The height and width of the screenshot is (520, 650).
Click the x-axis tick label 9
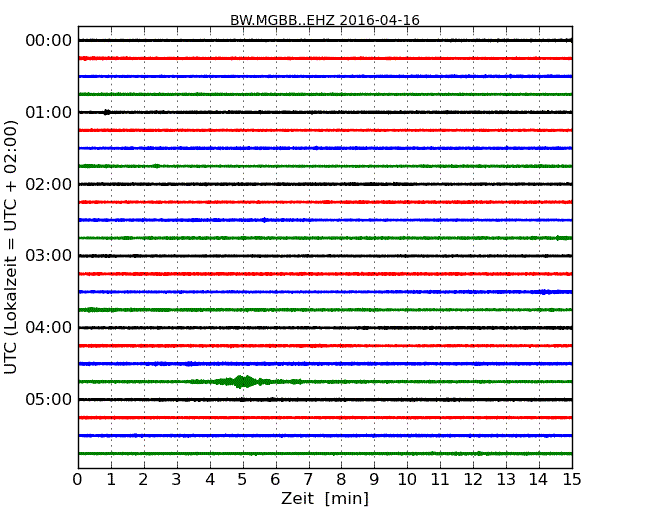(374, 480)
